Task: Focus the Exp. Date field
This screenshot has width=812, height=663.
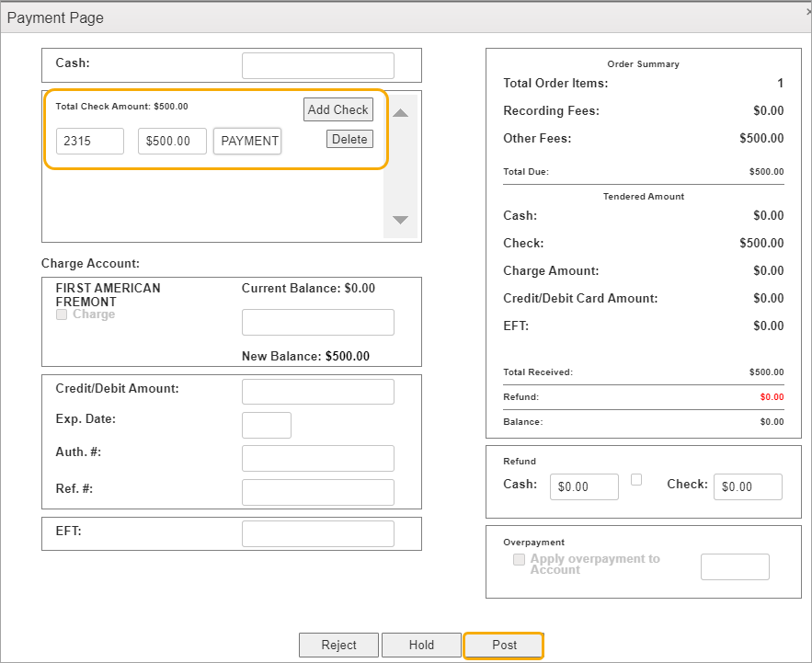Action: 266,425
